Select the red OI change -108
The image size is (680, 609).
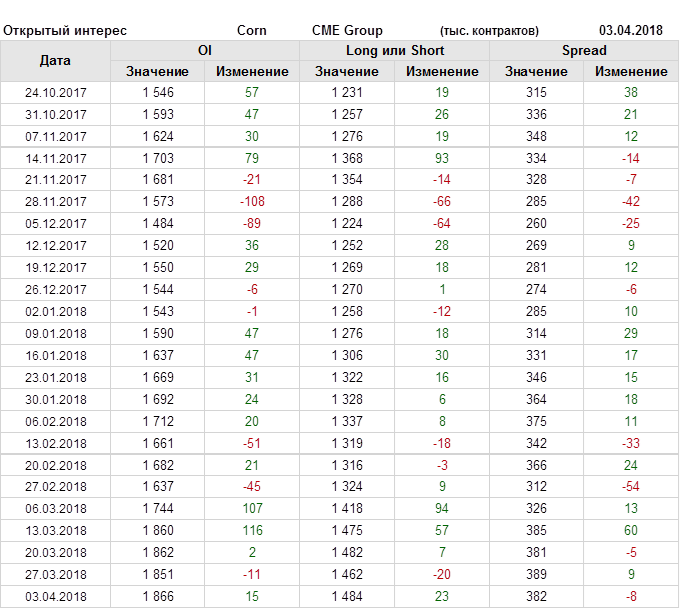(x=252, y=202)
